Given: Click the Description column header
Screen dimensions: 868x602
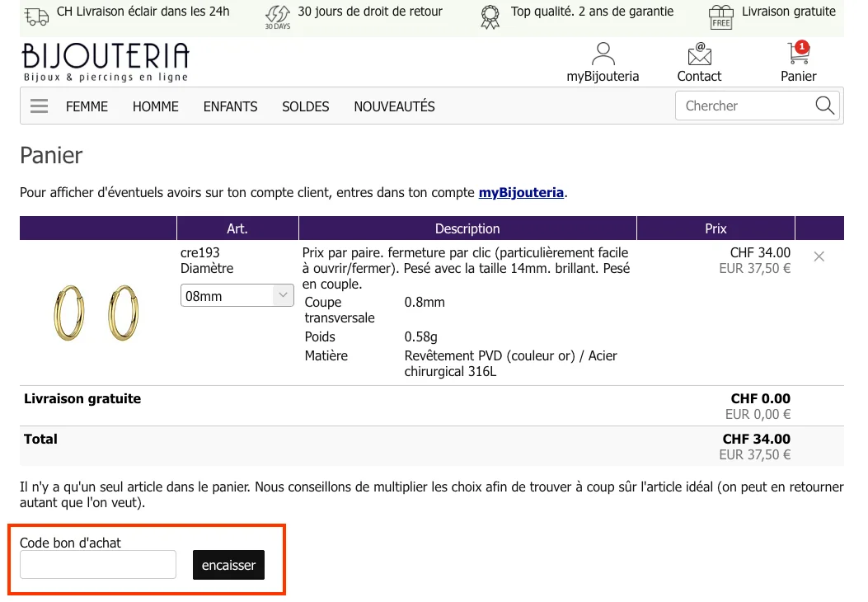Looking at the screenshot, I should coord(467,228).
